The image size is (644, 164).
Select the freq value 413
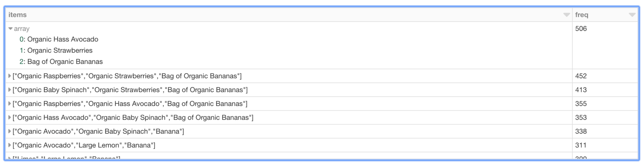[581, 90]
